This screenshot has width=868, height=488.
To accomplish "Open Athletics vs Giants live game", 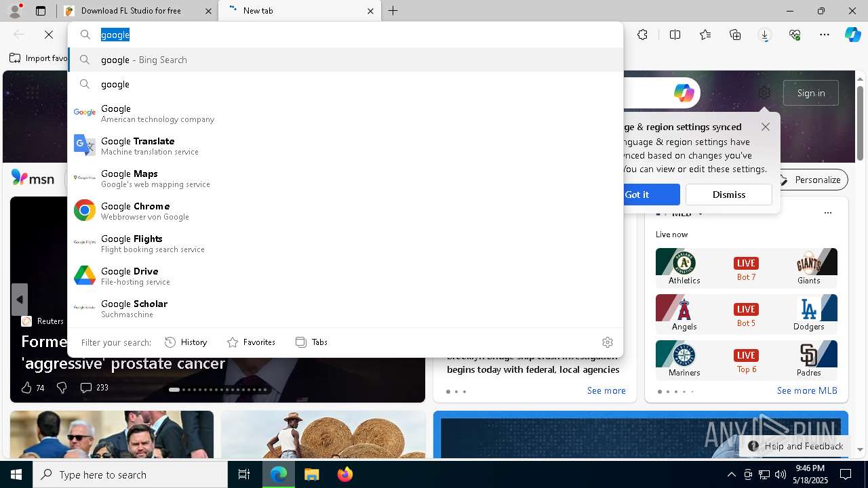I will (747, 267).
